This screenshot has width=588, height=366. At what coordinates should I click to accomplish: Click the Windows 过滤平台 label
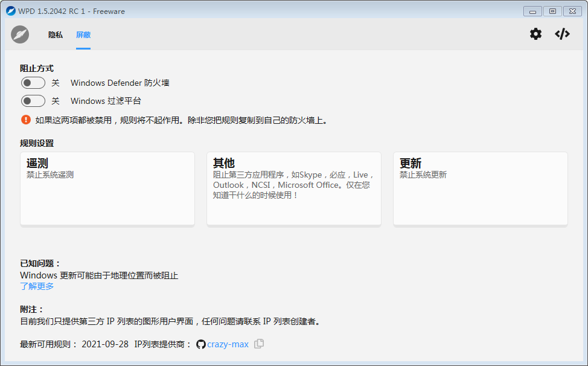click(x=106, y=101)
